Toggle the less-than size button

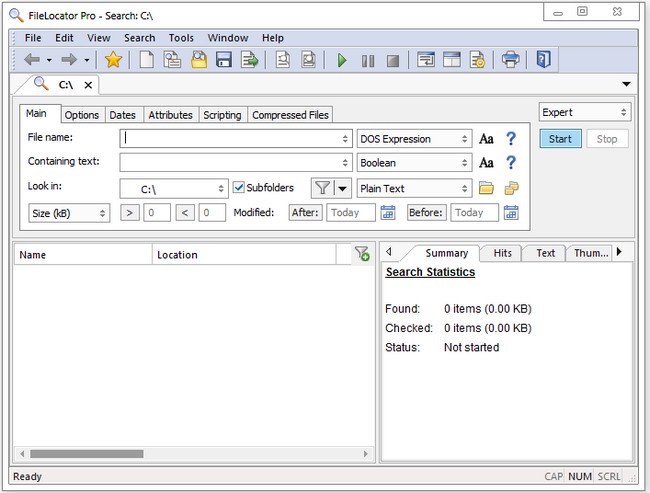click(185, 213)
